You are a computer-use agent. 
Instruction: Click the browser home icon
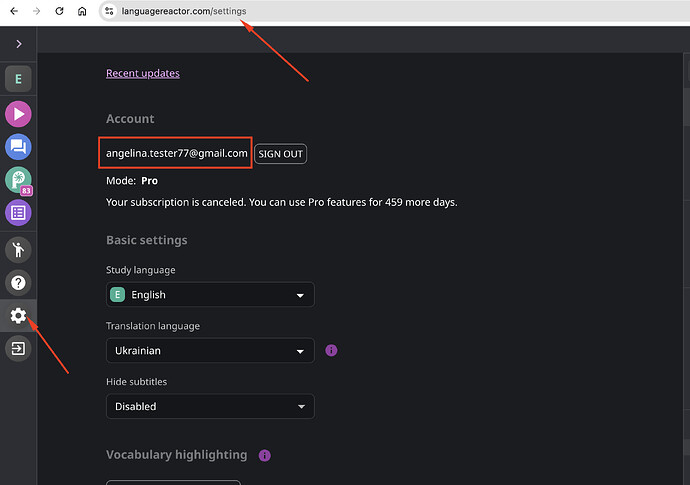point(82,11)
